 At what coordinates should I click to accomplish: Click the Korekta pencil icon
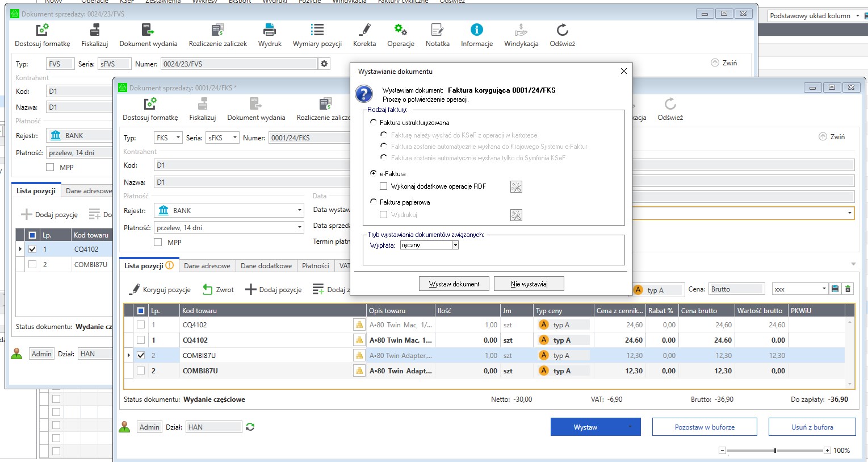coord(364,30)
